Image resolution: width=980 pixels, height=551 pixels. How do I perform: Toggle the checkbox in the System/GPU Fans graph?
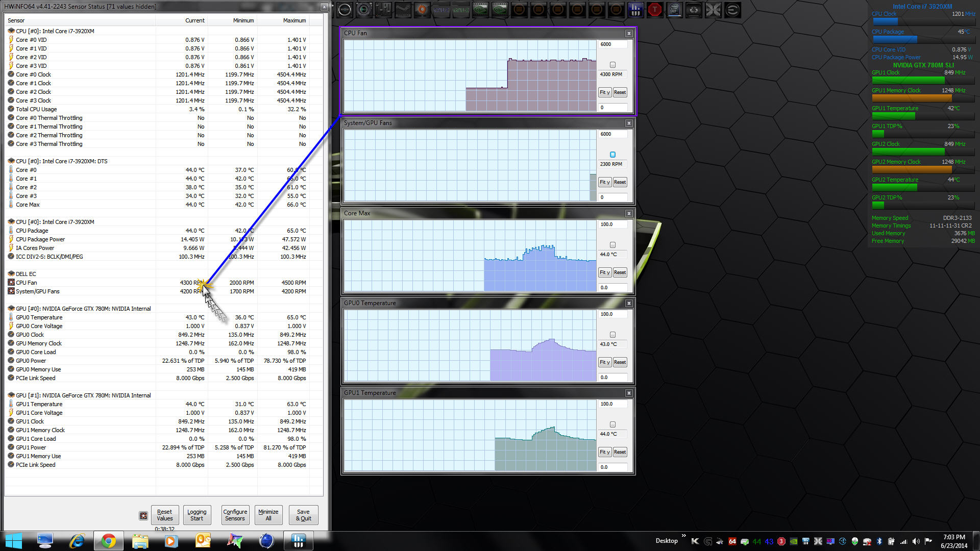(612, 155)
